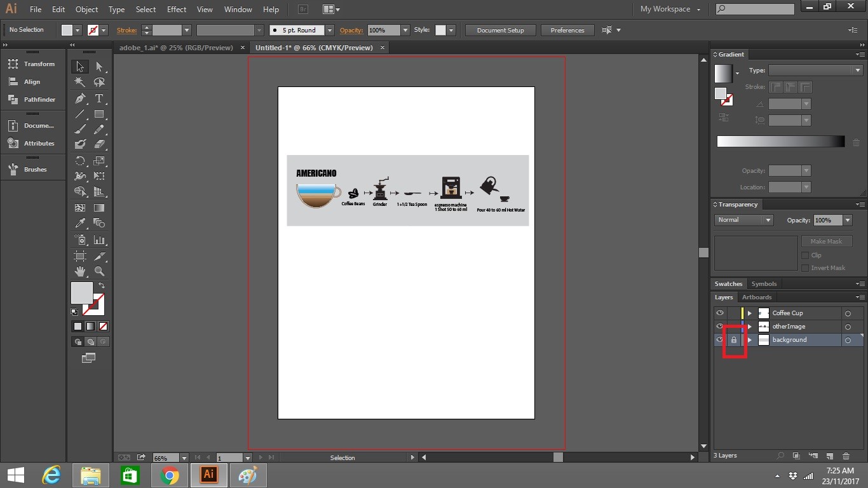Open the Window menu
The width and height of the screenshot is (868, 488).
tap(238, 10)
